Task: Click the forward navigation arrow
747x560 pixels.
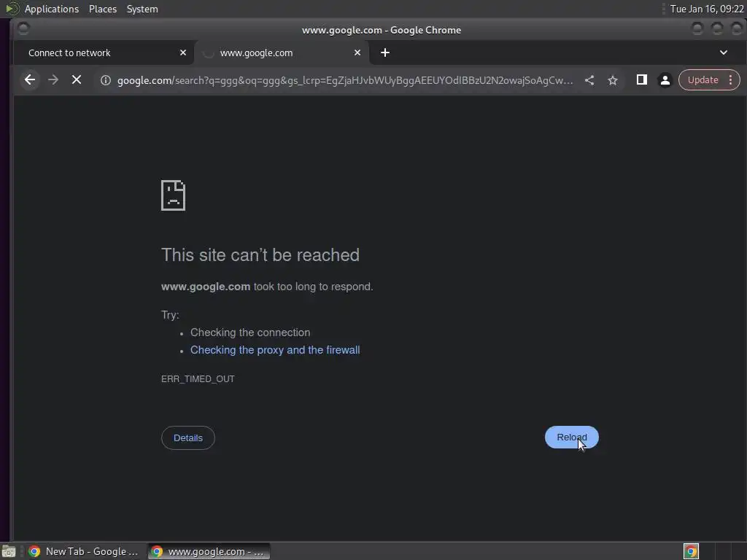Action: point(53,80)
